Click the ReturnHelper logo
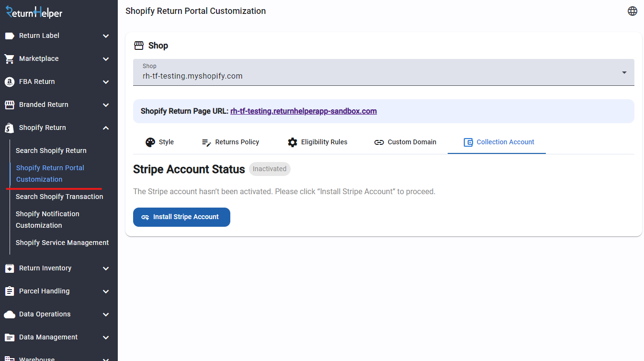Screen dimensions: 644x361 pos(34,12)
